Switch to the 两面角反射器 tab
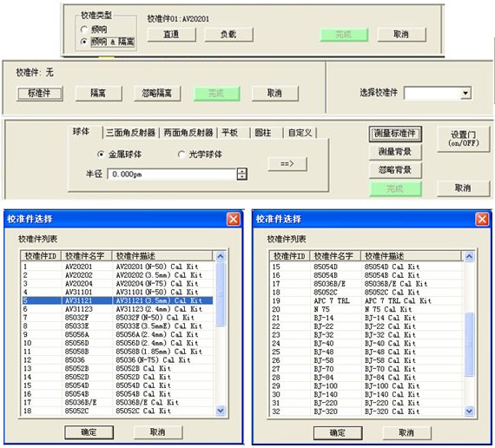The width and height of the screenshot is (495, 448). coord(188,133)
